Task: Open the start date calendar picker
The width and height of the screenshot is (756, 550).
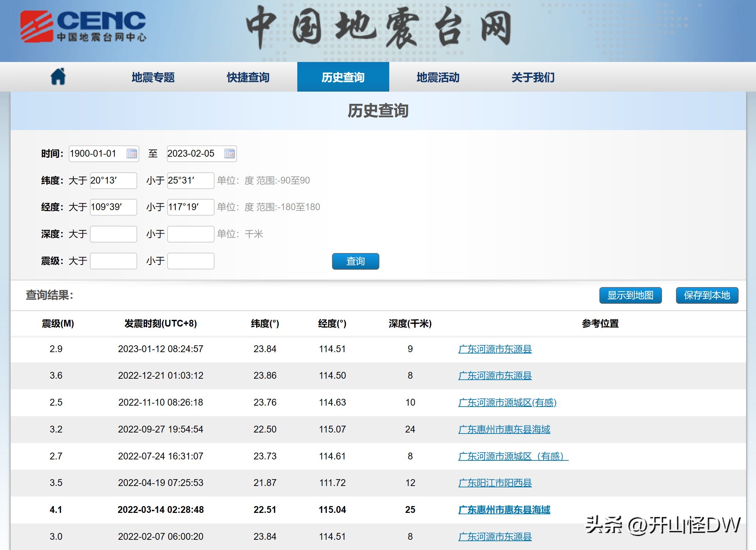Action: (x=132, y=154)
